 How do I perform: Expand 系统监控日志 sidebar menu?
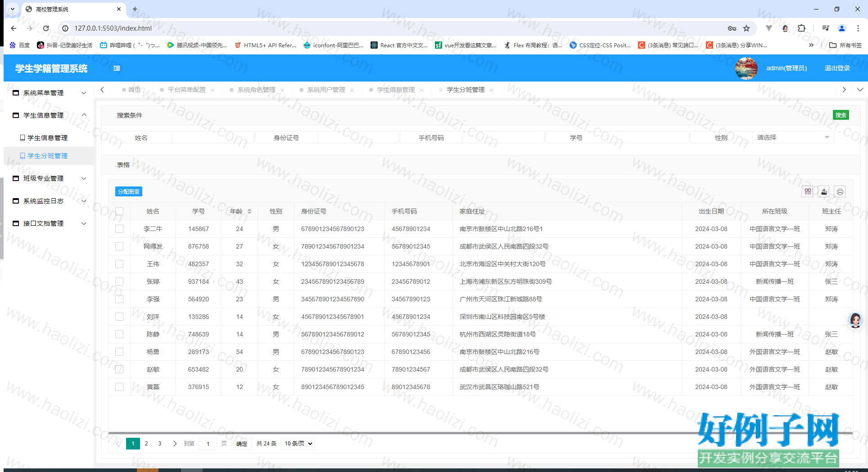pyautogui.click(x=49, y=201)
